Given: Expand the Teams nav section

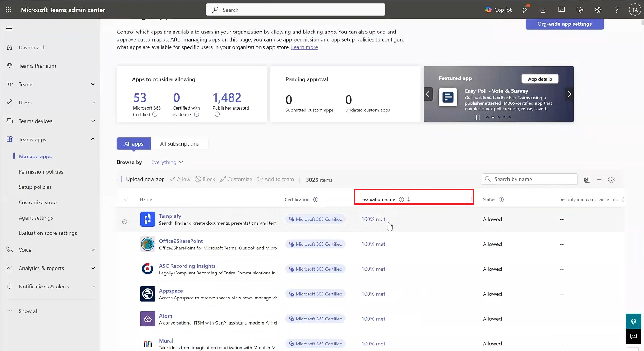Looking at the screenshot, I should click(93, 84).
